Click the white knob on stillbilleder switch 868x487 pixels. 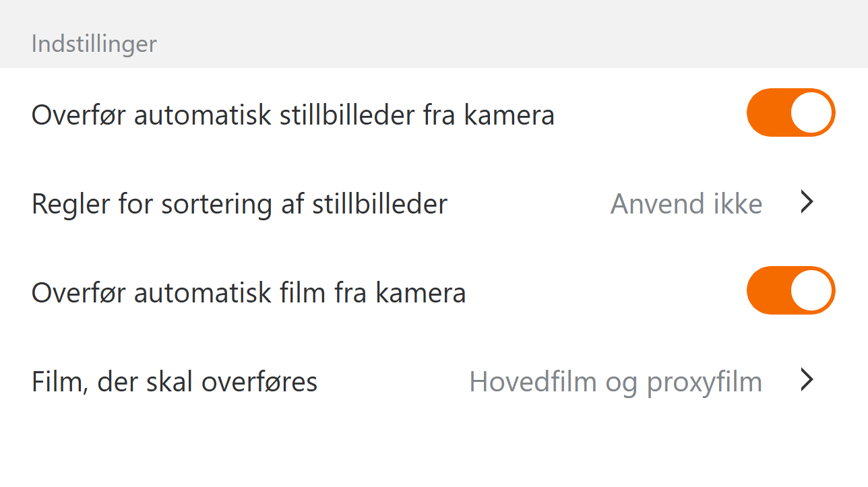[811, 113]
